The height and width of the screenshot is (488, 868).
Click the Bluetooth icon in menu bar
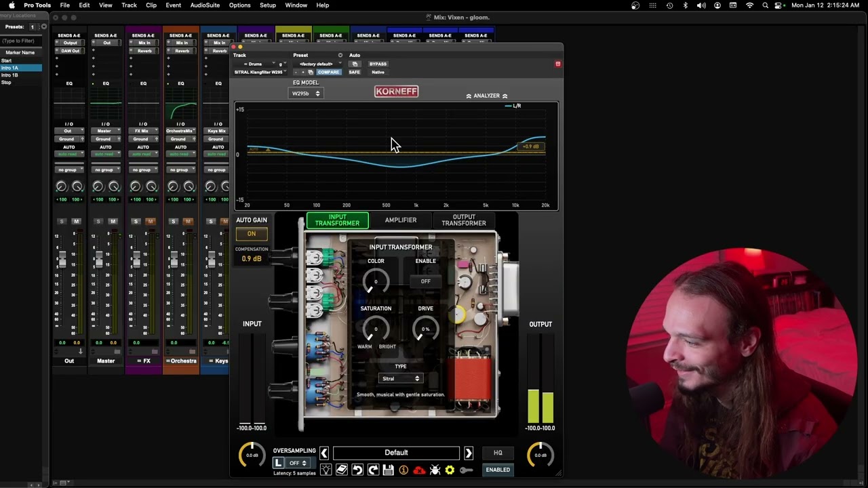click(x=686, y=5)
